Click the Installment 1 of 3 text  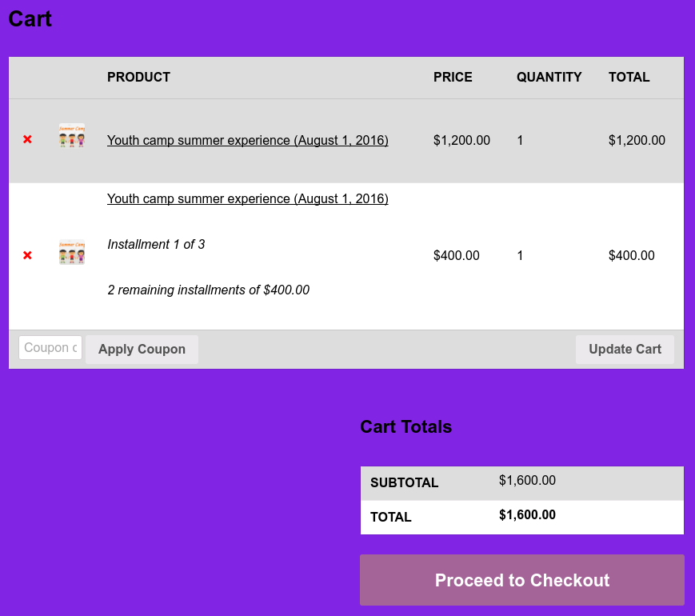156,244
